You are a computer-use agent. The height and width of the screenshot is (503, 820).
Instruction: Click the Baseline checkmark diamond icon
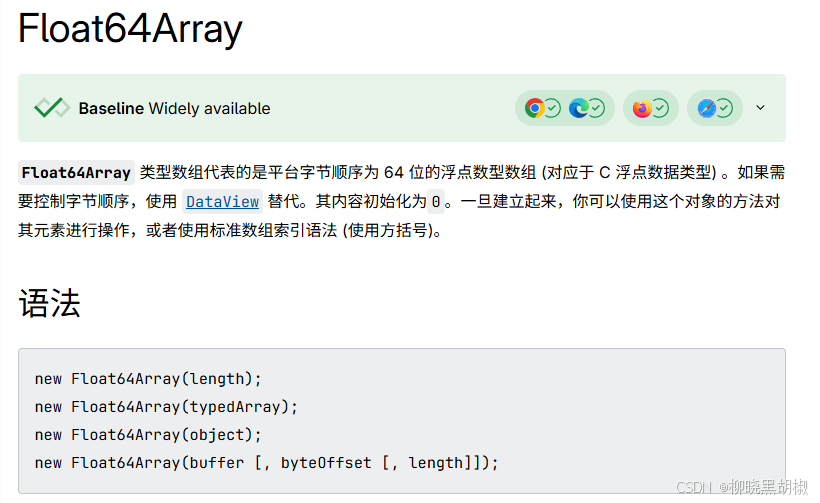coord(52,108)
